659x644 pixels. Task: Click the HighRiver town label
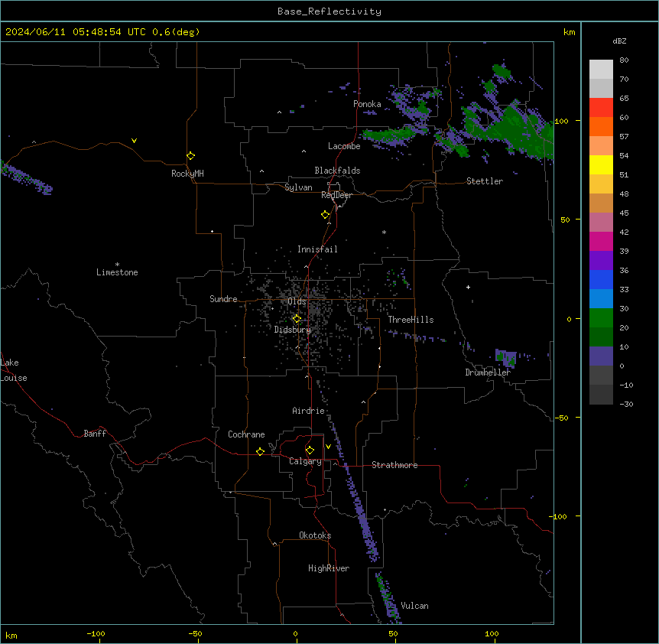pos(329,568)
